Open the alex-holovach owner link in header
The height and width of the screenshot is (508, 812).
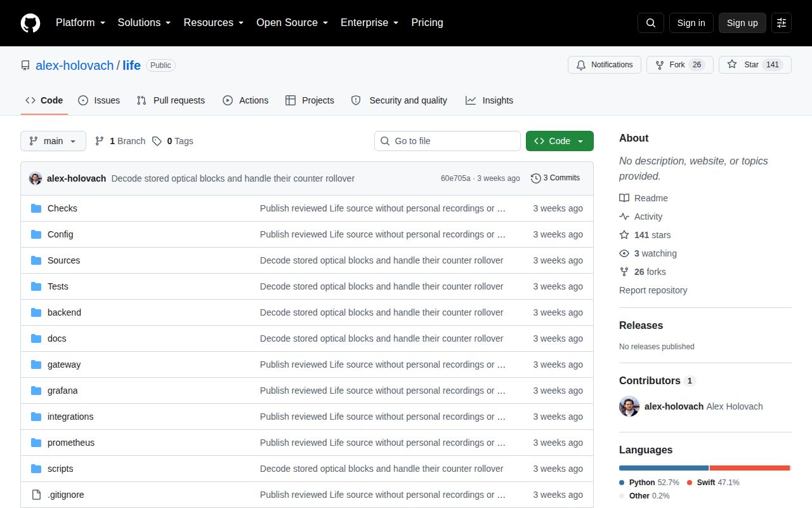click(75, 65)
